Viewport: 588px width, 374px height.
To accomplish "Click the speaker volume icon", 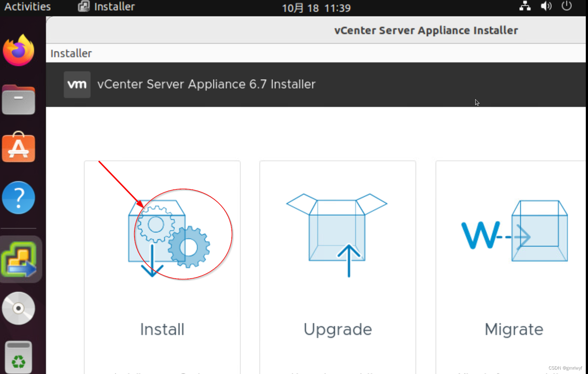I will [546, 6].
